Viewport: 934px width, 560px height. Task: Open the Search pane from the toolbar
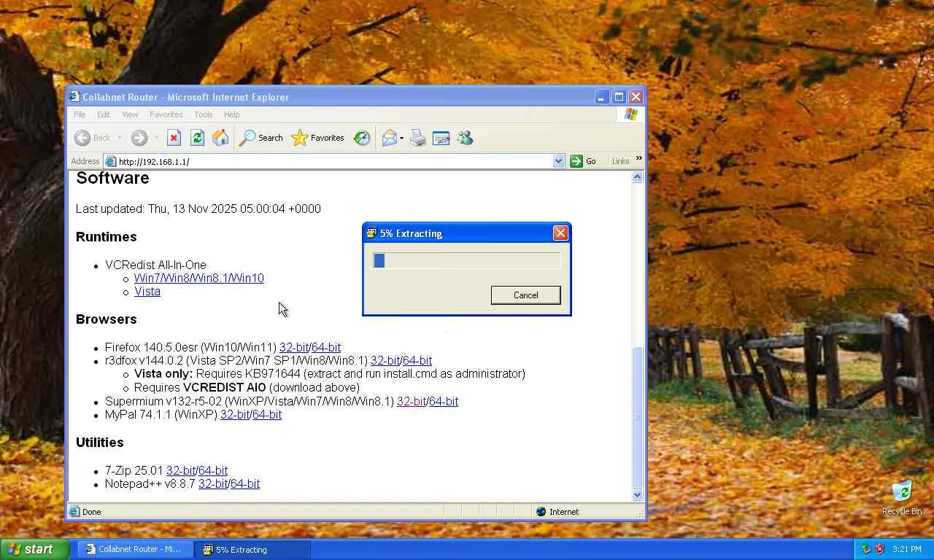point(261,138)
